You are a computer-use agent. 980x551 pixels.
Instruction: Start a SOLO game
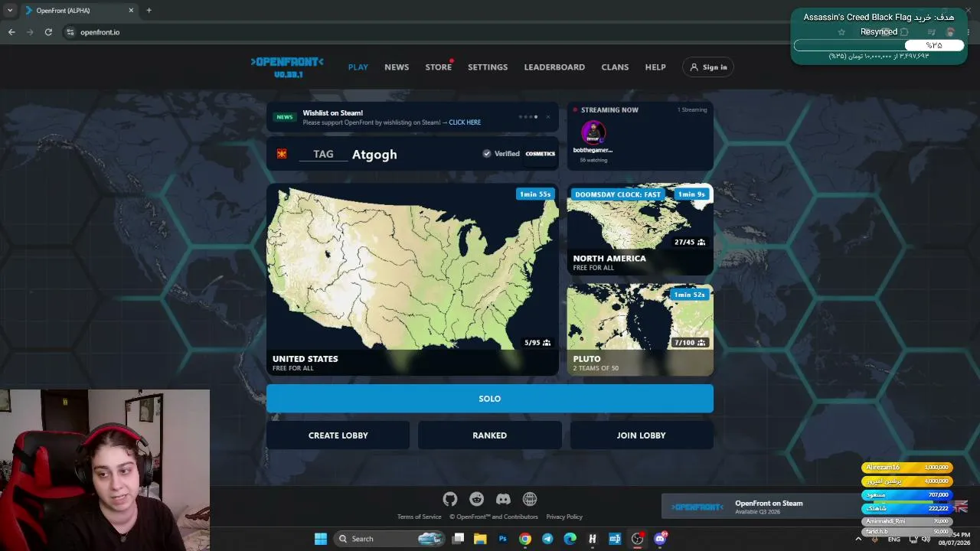pos(490,399)
